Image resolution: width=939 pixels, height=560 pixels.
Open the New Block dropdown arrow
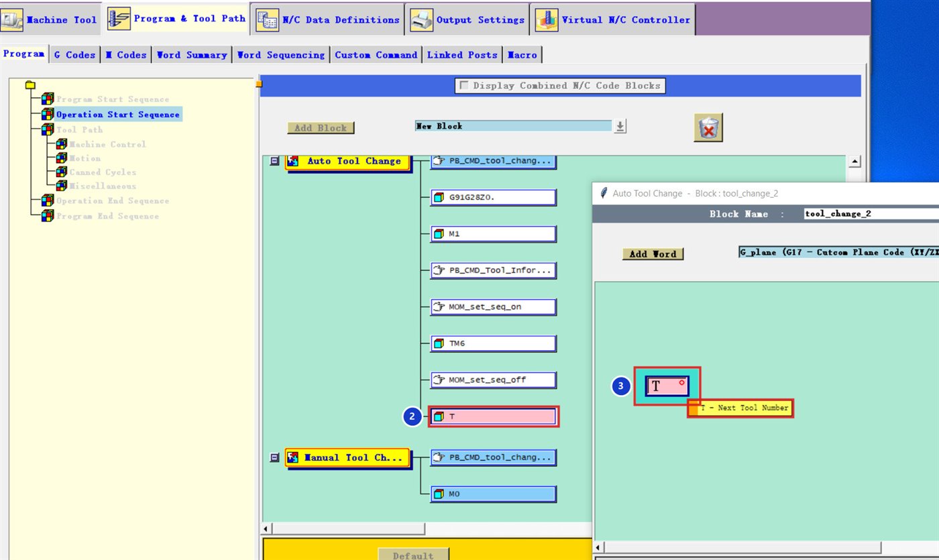[620, 126]
